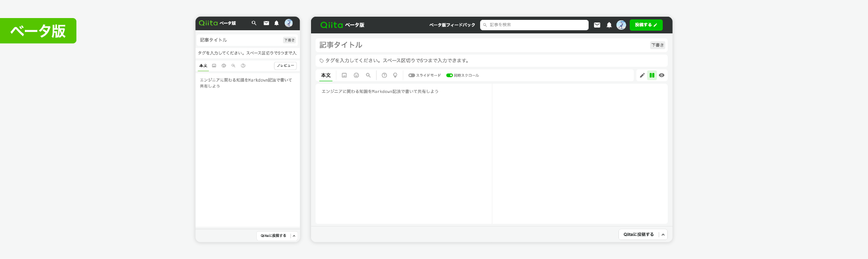Open the ベータ版フィードバック link

coord(452,25)
